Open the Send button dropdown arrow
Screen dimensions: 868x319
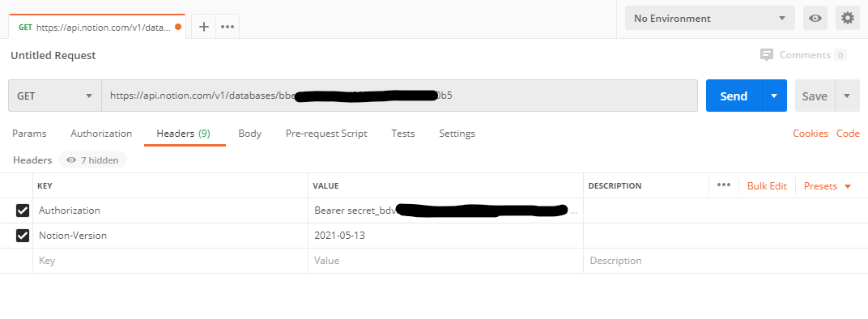774,96
